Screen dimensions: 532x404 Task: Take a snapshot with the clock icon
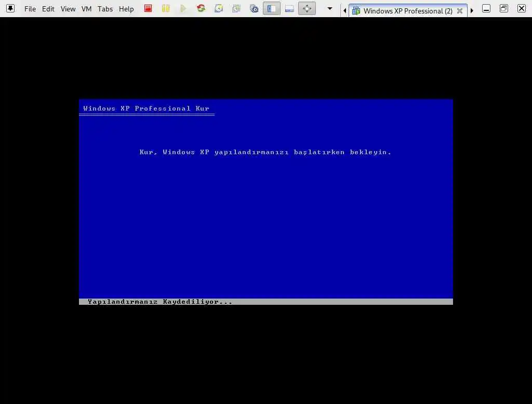point(219,8)
